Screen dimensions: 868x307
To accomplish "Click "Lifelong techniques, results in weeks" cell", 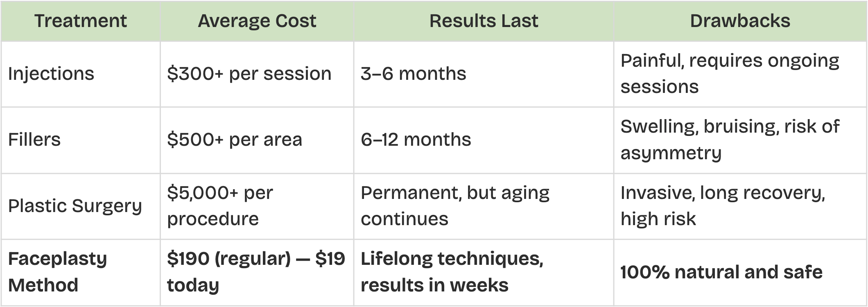I will [x=452, y=272].
